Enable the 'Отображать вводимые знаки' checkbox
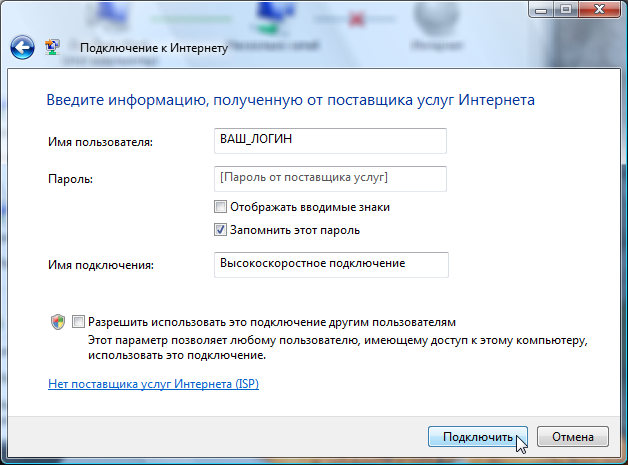 click(221, 207)
